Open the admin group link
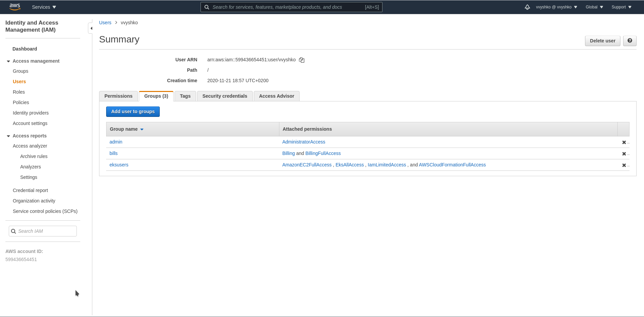Image resolution: width=644 pixels, height=317 pixels. pyautogui.click(x=116, y=142)
